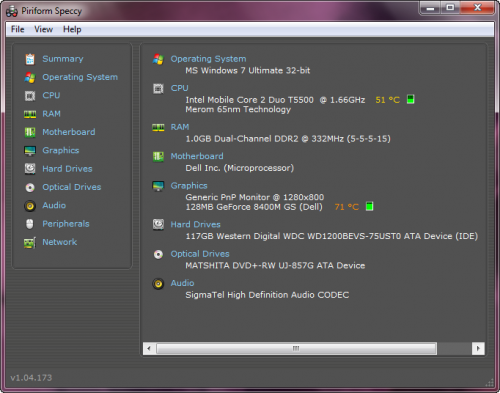Click the Hard Drives icon in sidebar
500x393 pixels.
click(30, 169)
